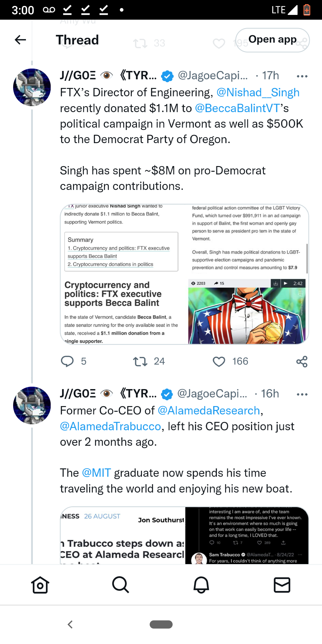Image resolution: width=322 pixels, height=644 pixels.
Task: Reply to the Nishad Singh donation tweet
Action: (67, 361)
